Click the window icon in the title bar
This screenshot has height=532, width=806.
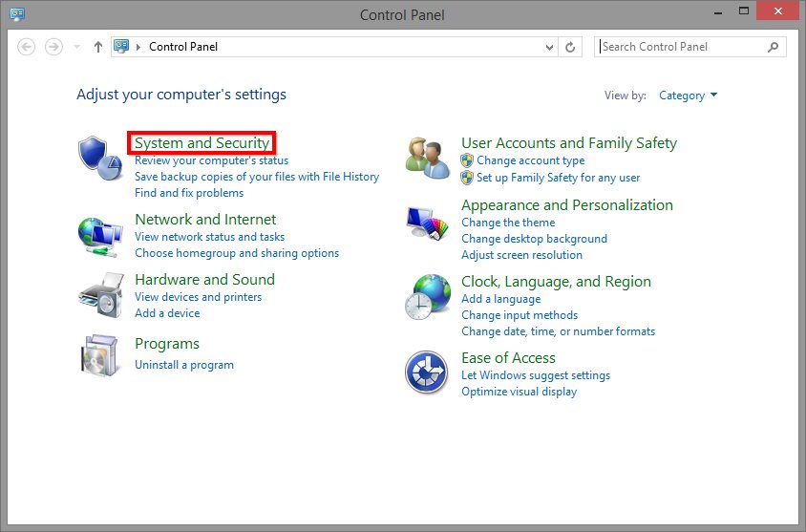[17, 14]
